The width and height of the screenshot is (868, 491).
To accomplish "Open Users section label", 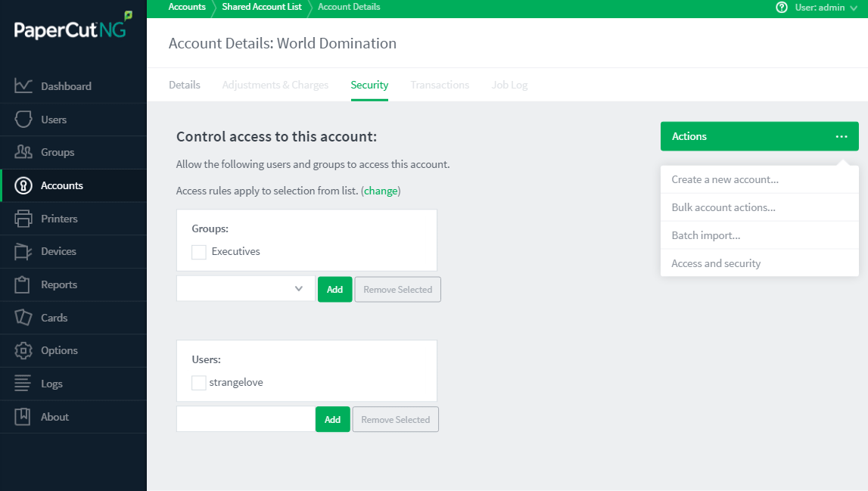I will (54, 120).
